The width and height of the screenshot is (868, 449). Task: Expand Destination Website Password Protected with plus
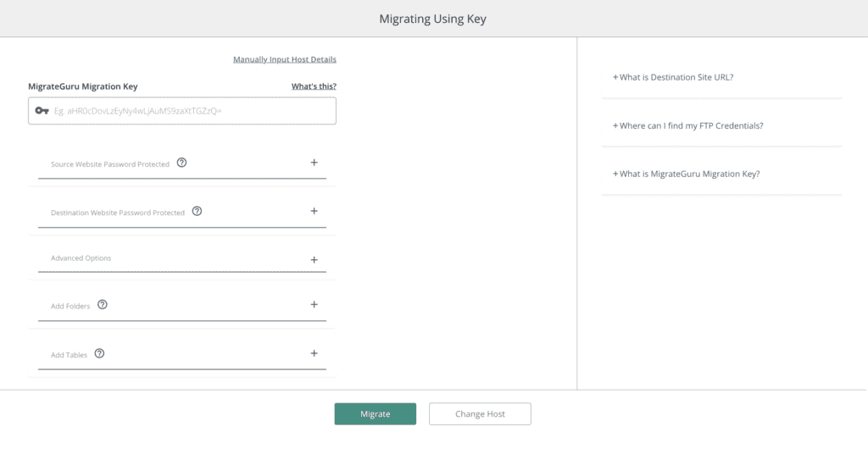tap(314, 211)
